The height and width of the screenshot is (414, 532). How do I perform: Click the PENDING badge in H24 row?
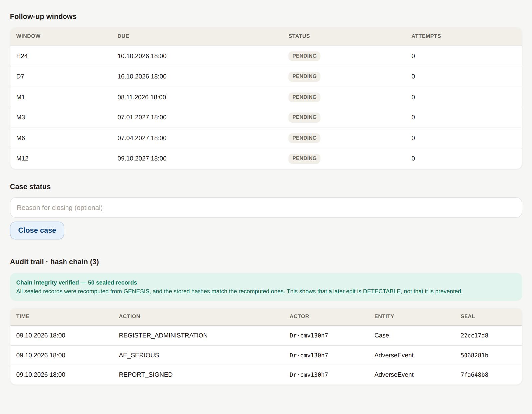[x=304, y=56]
